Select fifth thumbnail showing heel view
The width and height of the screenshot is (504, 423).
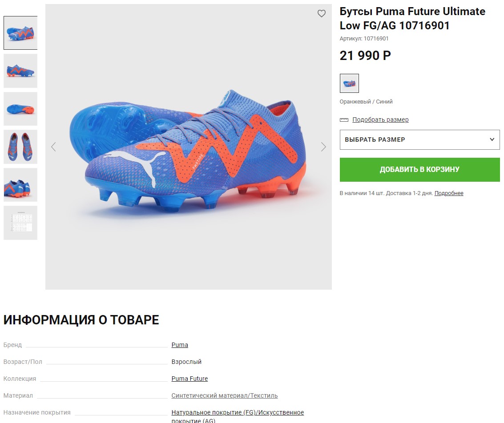click(20, 185)
